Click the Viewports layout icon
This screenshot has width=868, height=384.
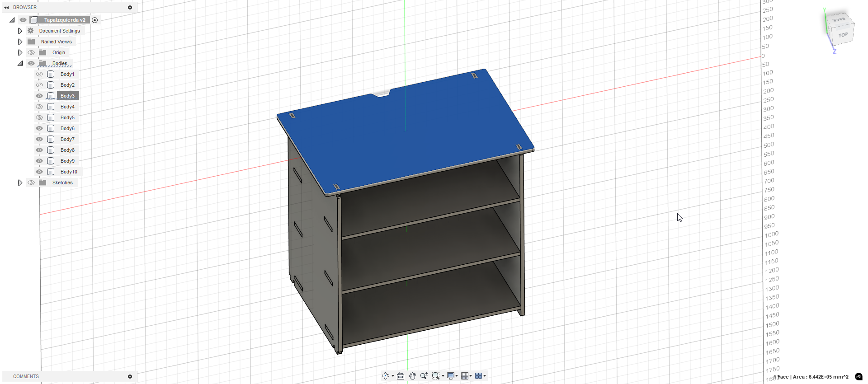click(478, 376)
